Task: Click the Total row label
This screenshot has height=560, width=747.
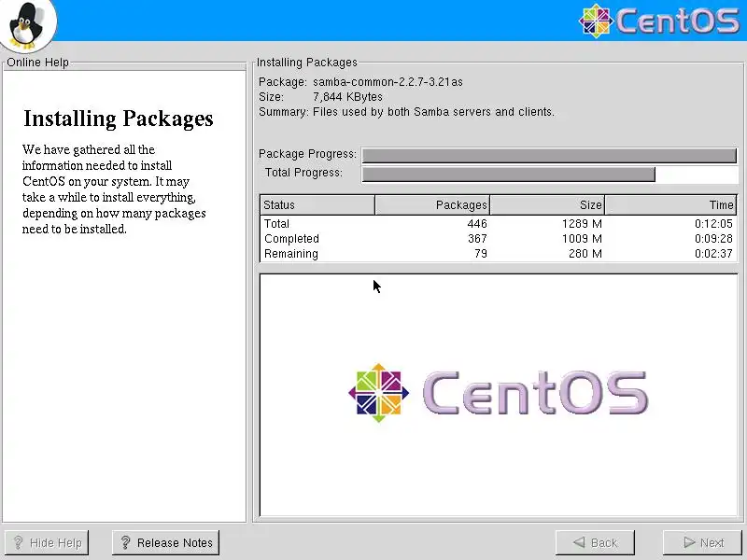Action: [276, 223]
